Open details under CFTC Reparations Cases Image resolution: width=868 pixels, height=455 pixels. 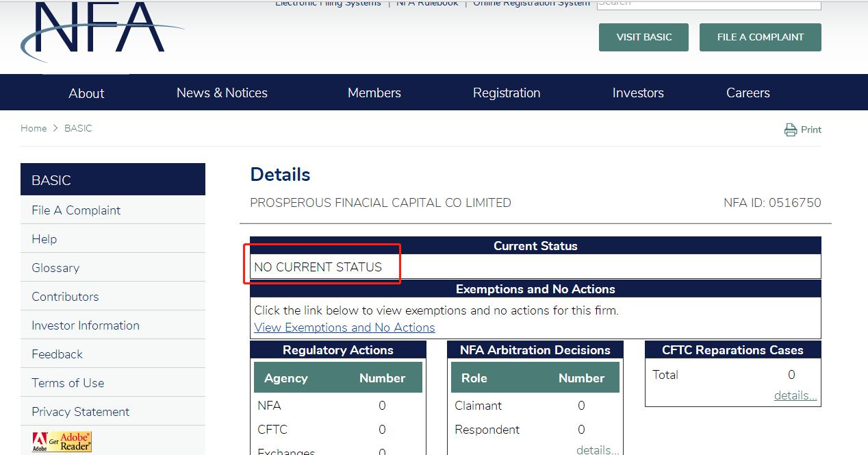click(x=795, y=395)
